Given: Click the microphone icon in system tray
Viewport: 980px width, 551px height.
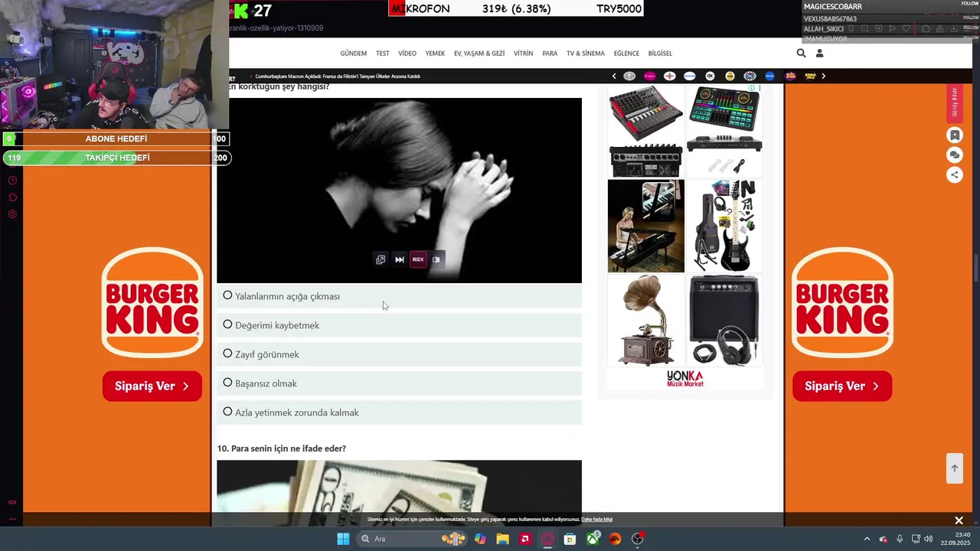Looking at the screenshot, I should click(x=900, y=539).
